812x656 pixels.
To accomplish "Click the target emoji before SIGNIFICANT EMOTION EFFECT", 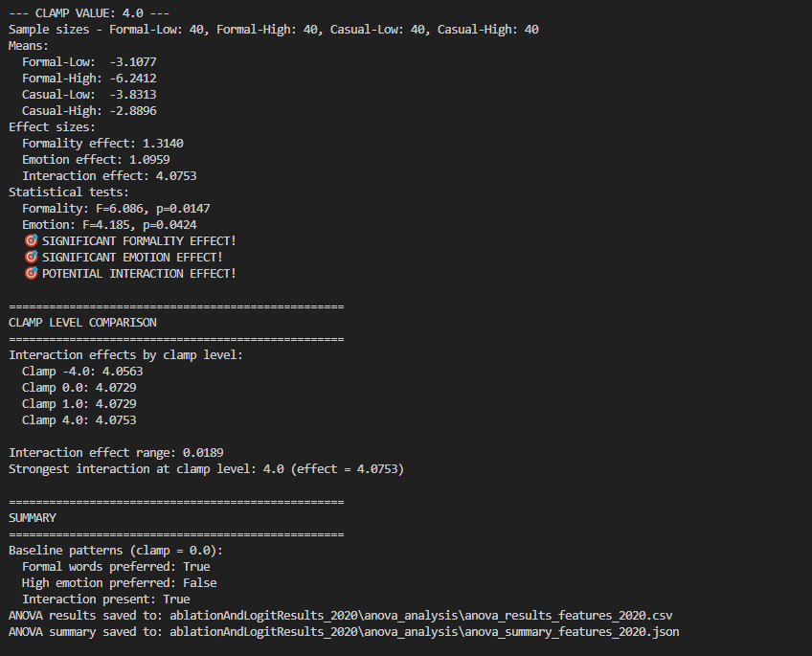I will click(32, 257).
